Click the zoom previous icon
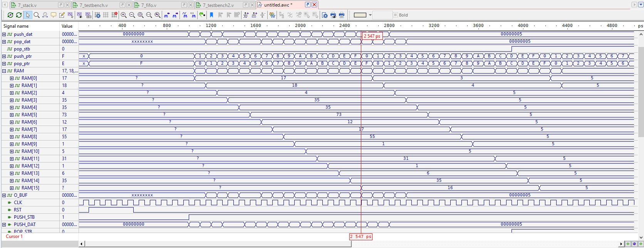The height and width of the screenshot is (248, 644). coord(158,15)
